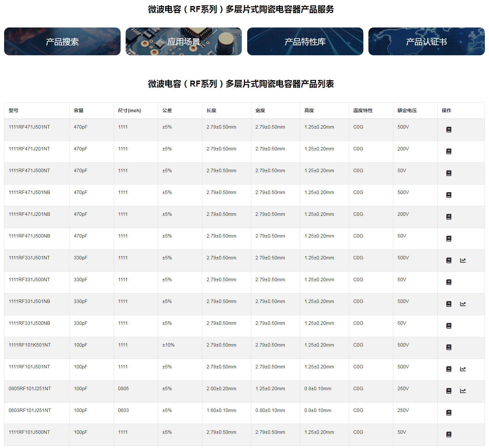Click the 型号 column header
Screen dimensions: 489x448
[14, 111]
